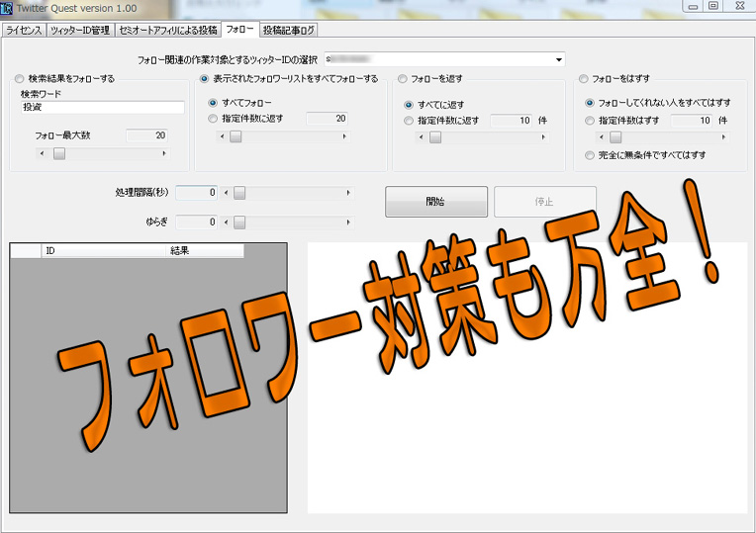The image size is (756, 533).
Task: Click the 結果 column header
Action: pos(205,250)
